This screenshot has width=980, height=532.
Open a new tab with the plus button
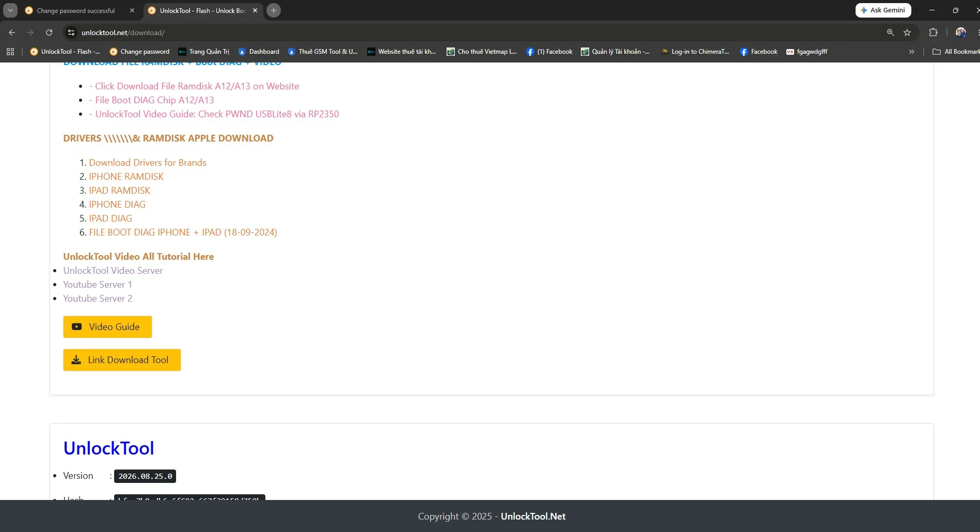click(x=274, y=10)
